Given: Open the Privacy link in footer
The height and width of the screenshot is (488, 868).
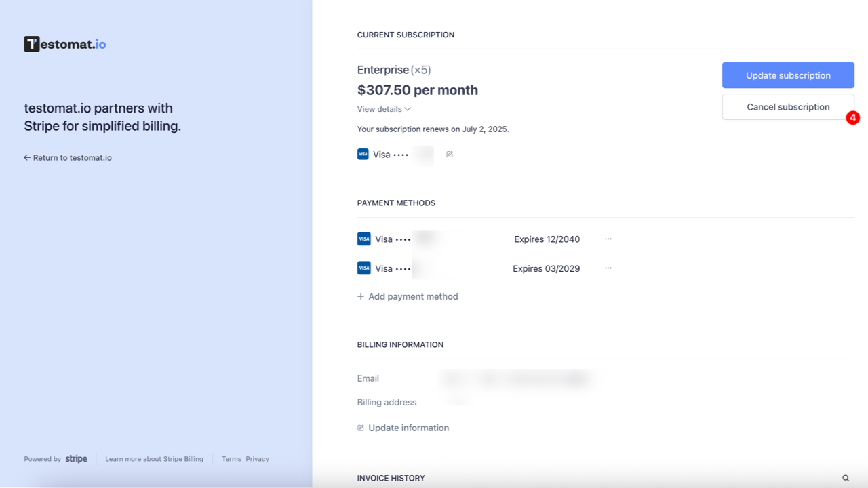Looking at the screenshot, I should click(x=257, y=459).
